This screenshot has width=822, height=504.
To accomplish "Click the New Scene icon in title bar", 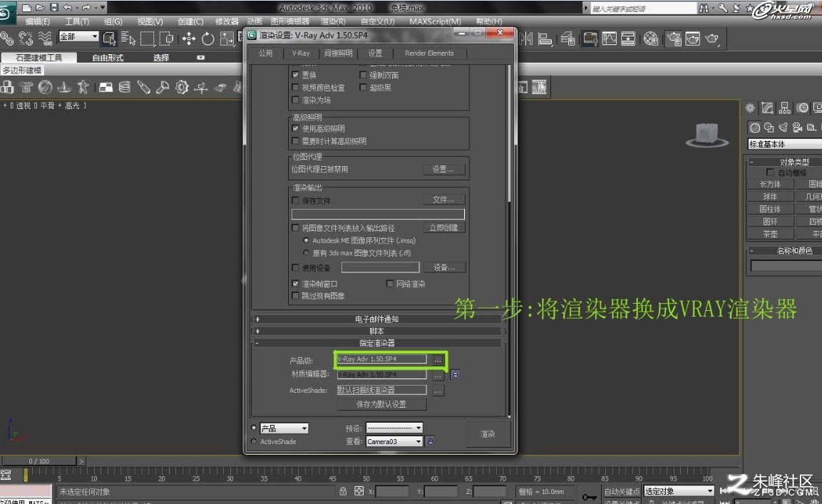I will (x=26, y=8).
